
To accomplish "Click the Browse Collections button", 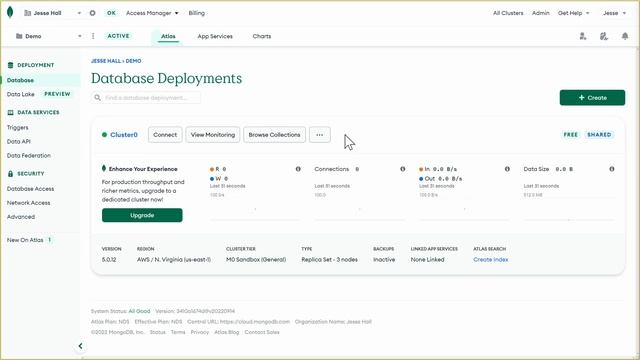I will coord(274,135).
